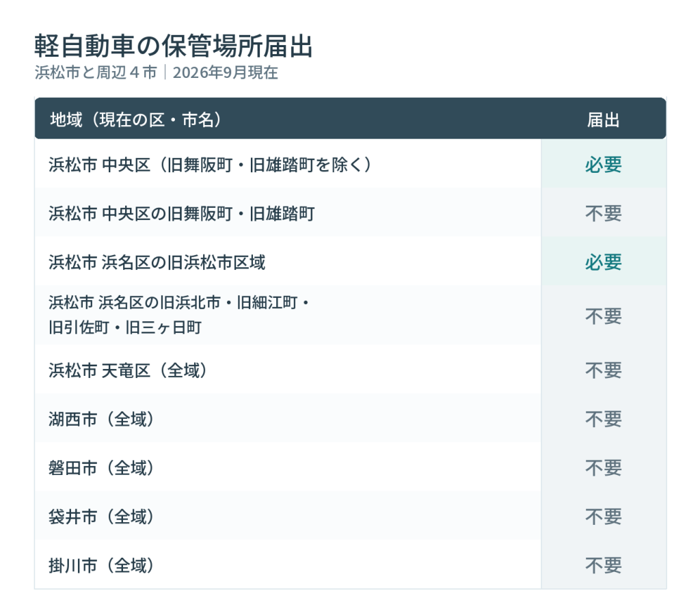Select the 湖西市（全域） row
The height and width of the screenshot is (598, 700).
tap(351, 418)
